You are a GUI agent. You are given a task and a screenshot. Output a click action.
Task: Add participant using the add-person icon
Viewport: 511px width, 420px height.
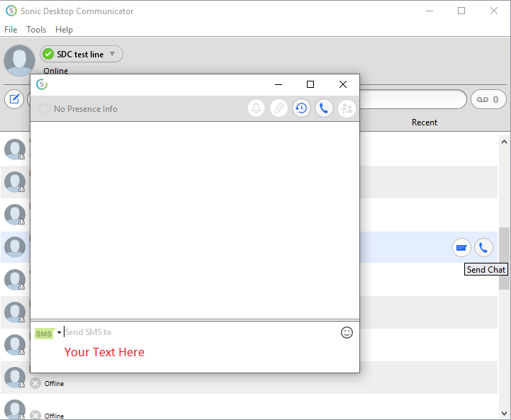(347, 108)
